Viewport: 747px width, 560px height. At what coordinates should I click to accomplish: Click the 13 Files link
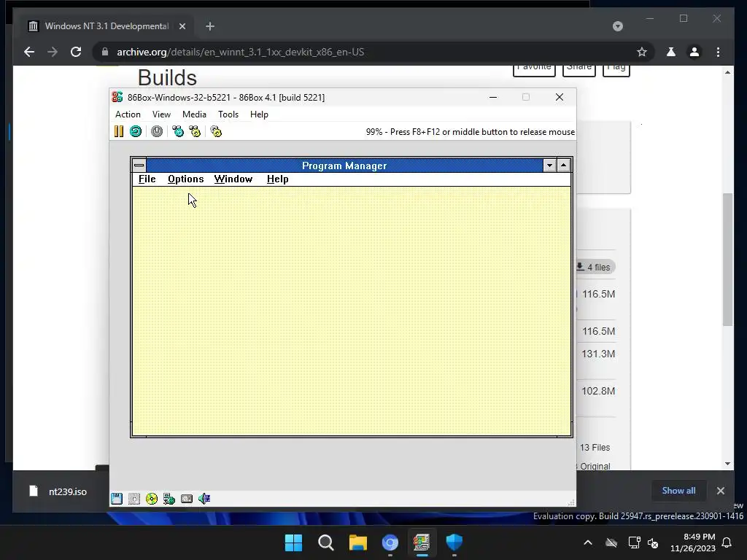[x=595, y=448]
